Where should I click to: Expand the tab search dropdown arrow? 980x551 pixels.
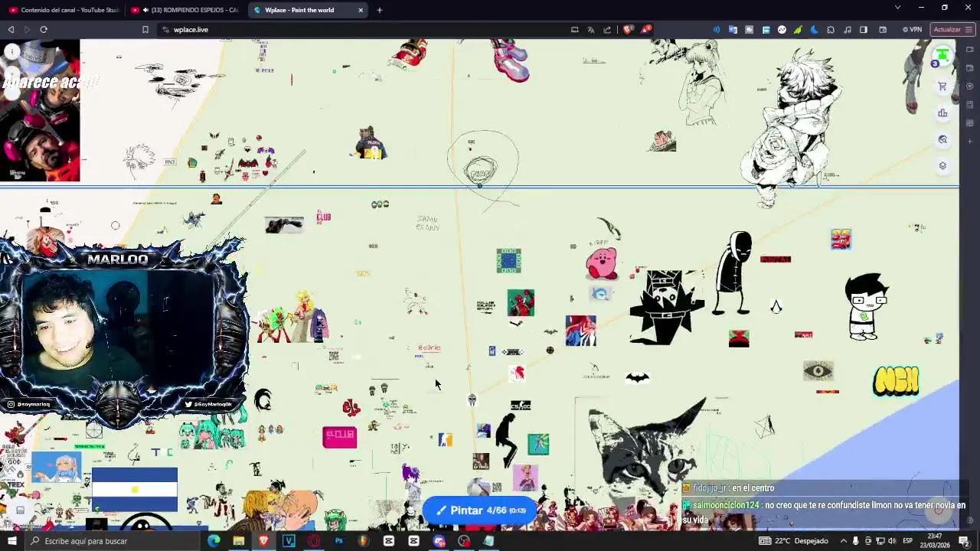[897, 8]
